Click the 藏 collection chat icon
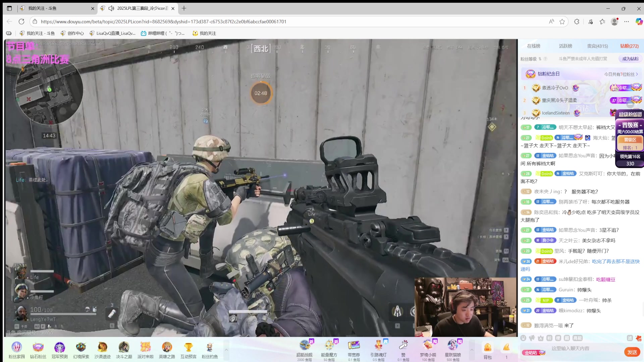The image size is (644, 362). click(x=567, y=338)
